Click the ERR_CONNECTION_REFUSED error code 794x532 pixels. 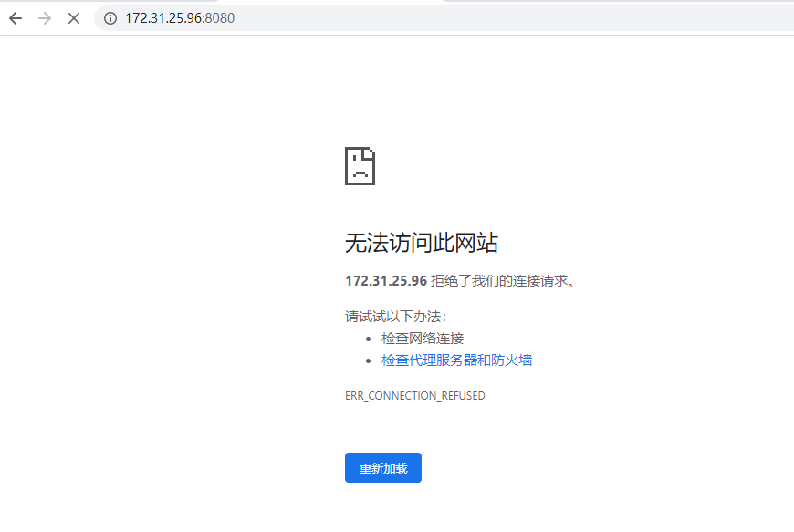click(414, 396)
